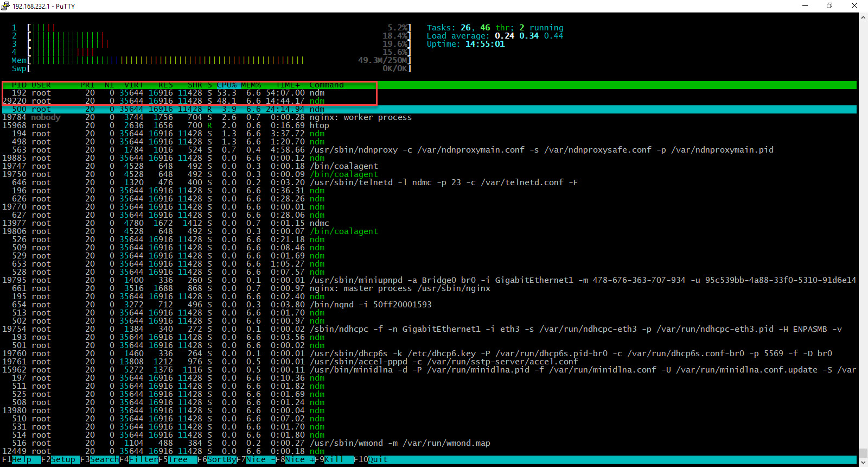Click the Mem usage meter bar
Viewport: 868px width, 467px height.
coord(219,60)
